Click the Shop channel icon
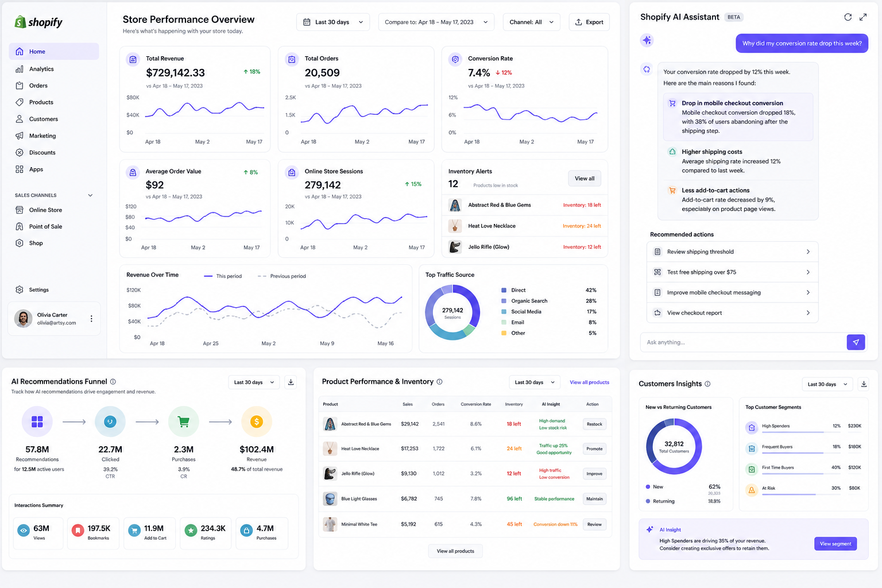Screen dimensions: 882x588 pyautogui.click(x=20, y=243)
